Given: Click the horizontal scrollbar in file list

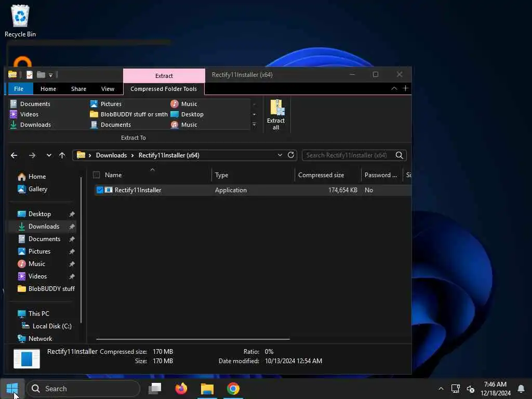Looking at the screenshot, I should tap(193, 339).
